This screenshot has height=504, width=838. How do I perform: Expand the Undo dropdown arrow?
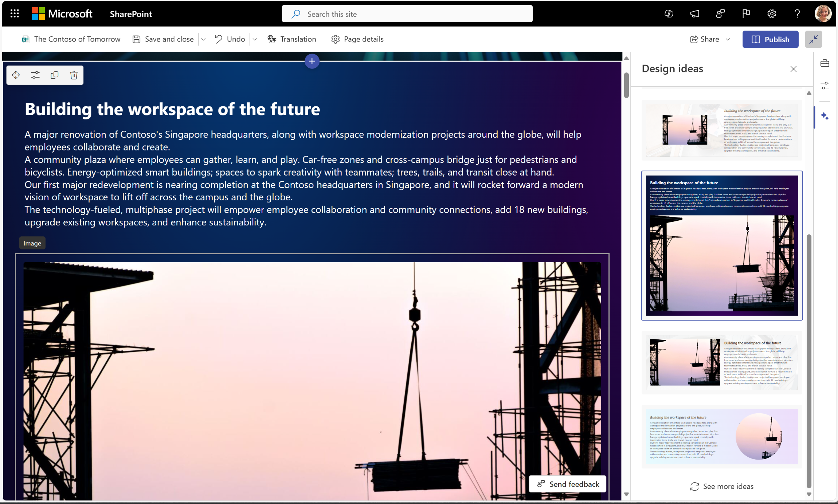(254, 39)
